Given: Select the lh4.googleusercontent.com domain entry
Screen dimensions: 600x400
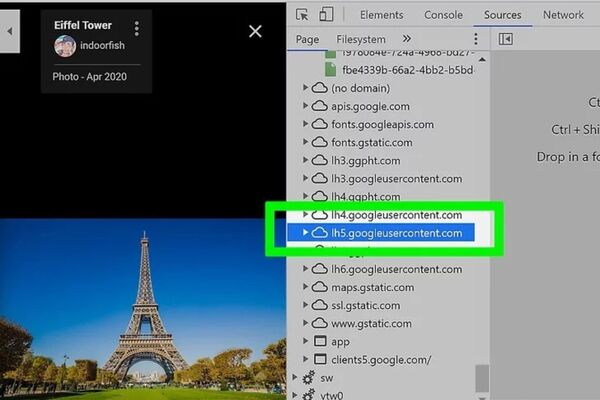Looking at the screenshot, I should click(396, 214).
